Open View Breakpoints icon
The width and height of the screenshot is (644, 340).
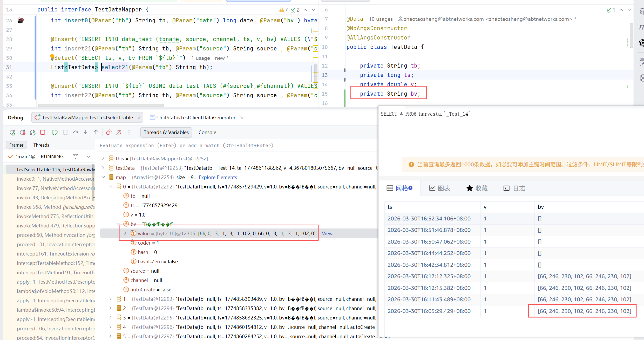click(109, 133)
